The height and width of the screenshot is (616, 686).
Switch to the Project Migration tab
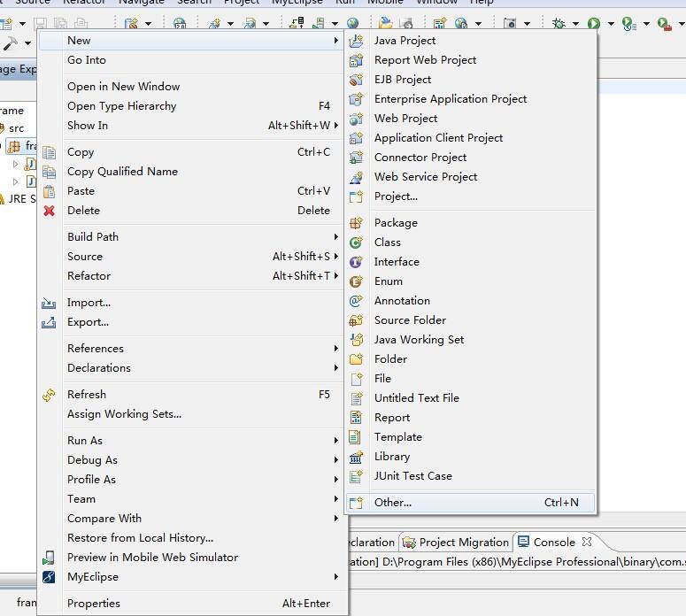click(456, 543)
